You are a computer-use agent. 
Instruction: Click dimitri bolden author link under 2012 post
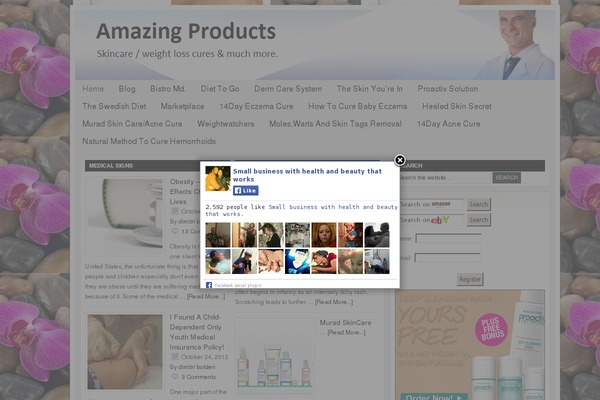197,367
